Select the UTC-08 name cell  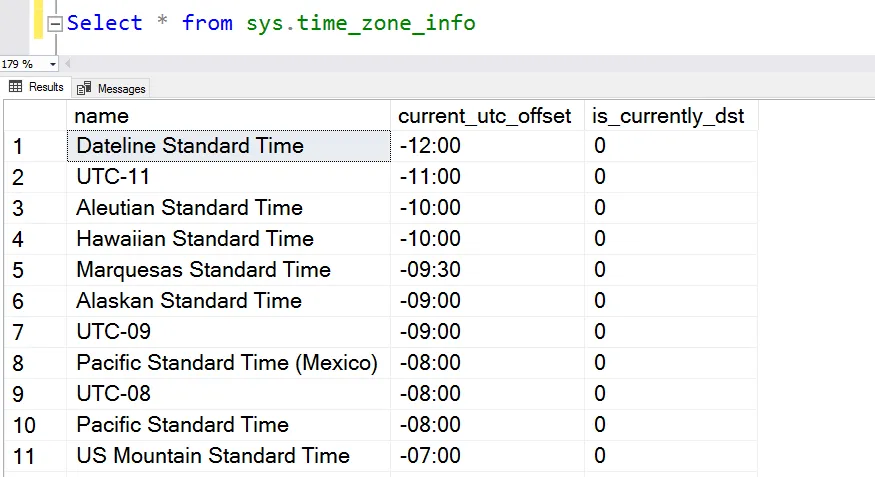[229, 394]
